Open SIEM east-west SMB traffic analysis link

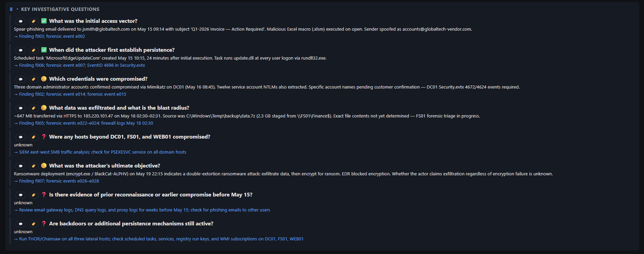[102, 152]
